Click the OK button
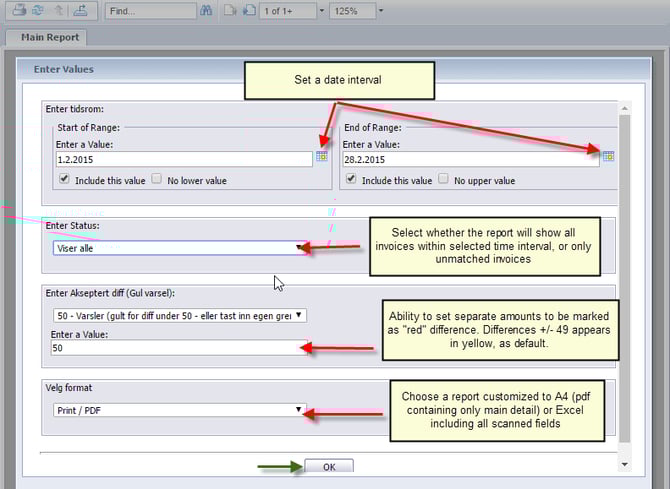The height and width of the screenshot is (489, 670). (329, 467)
